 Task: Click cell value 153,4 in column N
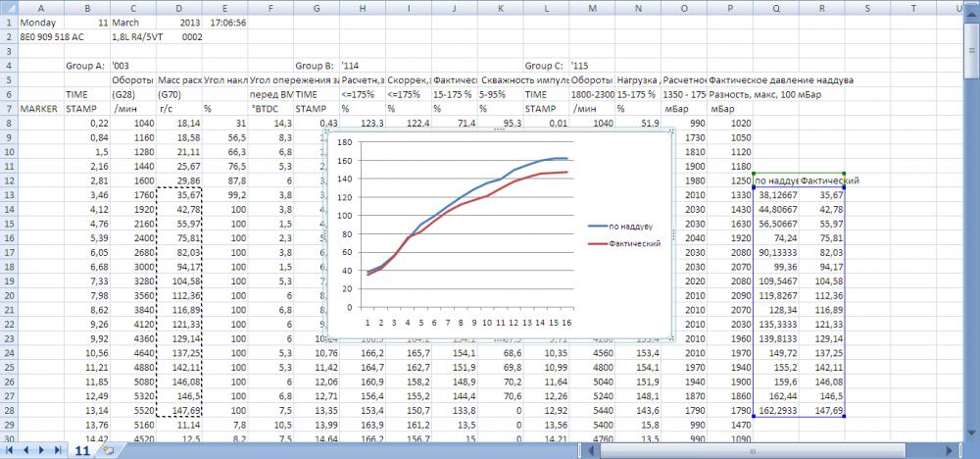639,353
